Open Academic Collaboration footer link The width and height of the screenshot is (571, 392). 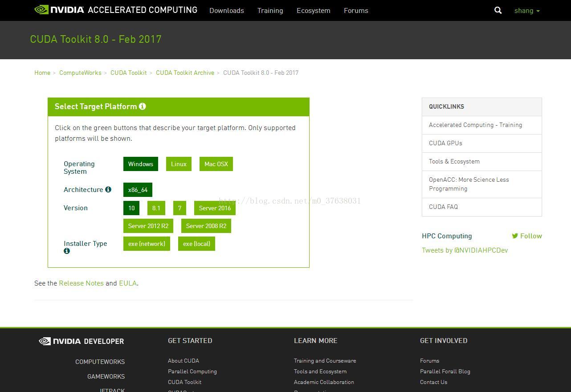tap(324, 382)
